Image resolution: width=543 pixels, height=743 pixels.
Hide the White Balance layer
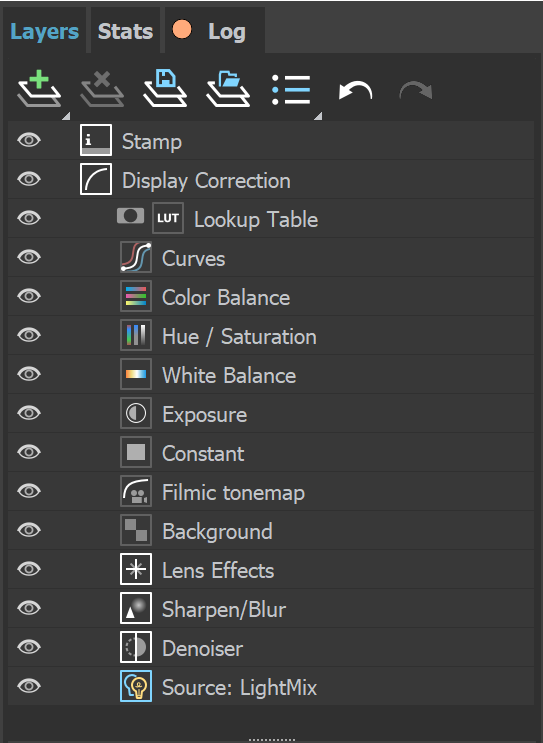29,374
